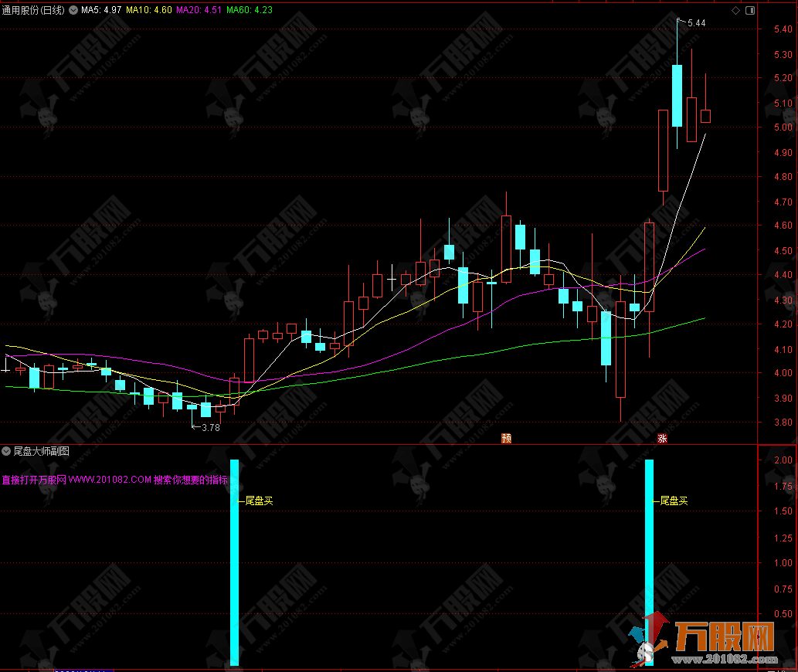Screen dimensions: 798x672
Task: Click the 5.44 high price annotation
Action: (696, 23)
